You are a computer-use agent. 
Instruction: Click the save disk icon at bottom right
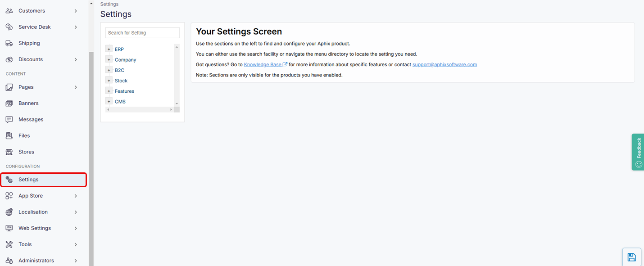click(631, 257)
